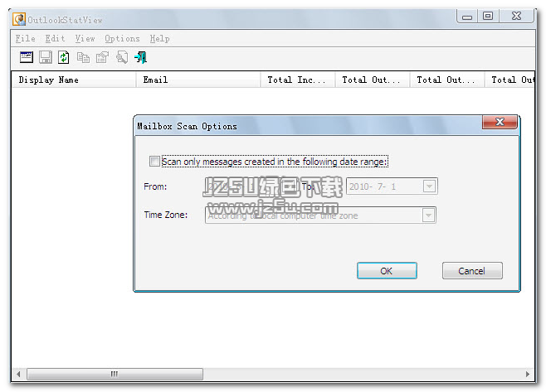Click Cancel in Mailbox Scan Options
This screenshot has width=546, height=392.
tap(472, 271)
